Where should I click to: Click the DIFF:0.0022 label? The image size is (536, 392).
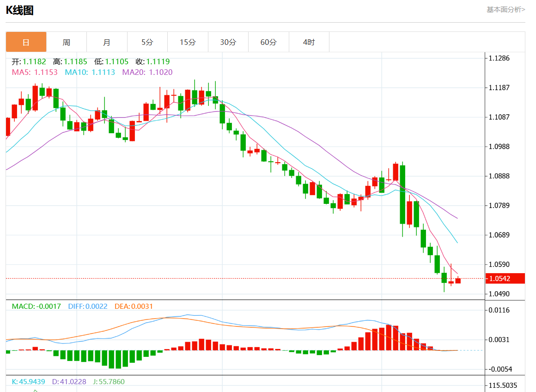(x=87, y=306)
